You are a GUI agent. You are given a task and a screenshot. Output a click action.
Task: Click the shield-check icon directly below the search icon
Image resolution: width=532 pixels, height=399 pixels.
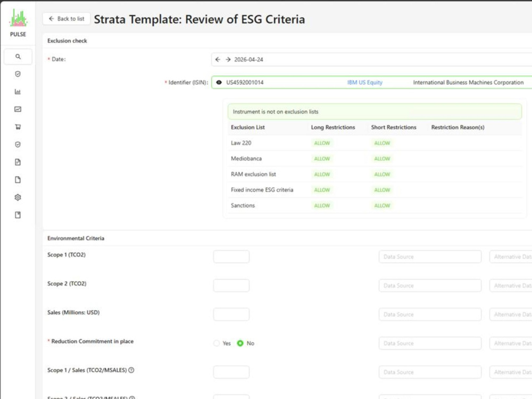coord(18,74)
